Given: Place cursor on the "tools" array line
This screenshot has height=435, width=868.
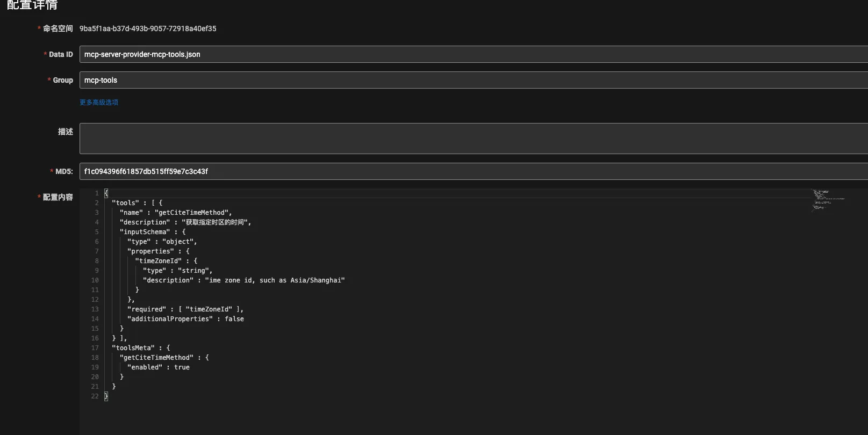Looking at the screenshot, I should point(137,203).
